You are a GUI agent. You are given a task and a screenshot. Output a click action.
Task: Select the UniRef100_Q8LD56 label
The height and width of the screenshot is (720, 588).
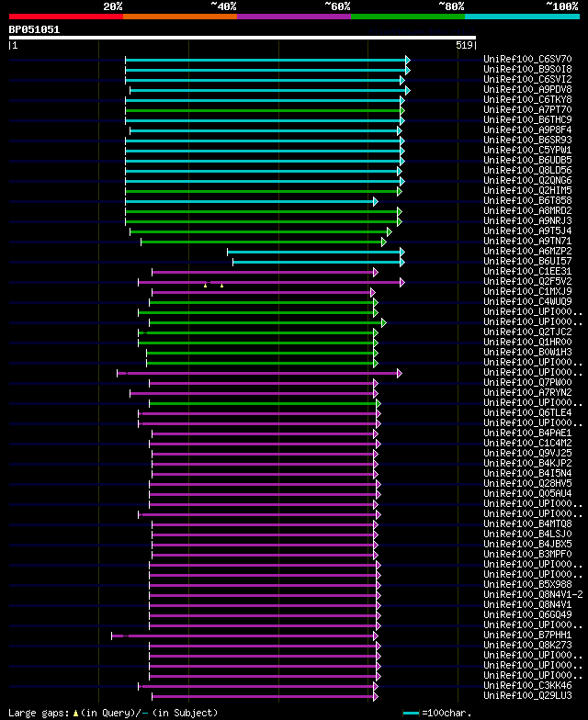pyautogui.click(x=527, y=171)
